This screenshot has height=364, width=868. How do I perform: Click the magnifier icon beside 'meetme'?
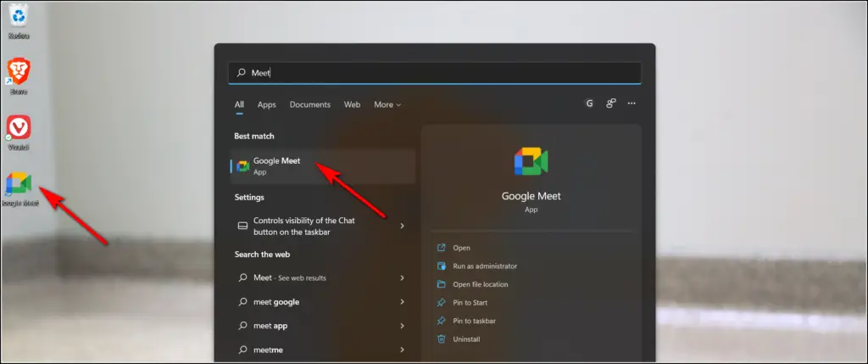click(242, 350)
